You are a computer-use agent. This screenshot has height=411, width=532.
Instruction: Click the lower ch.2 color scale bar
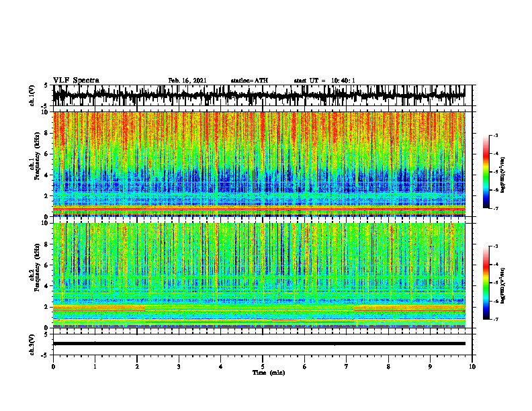pos(486,283)
